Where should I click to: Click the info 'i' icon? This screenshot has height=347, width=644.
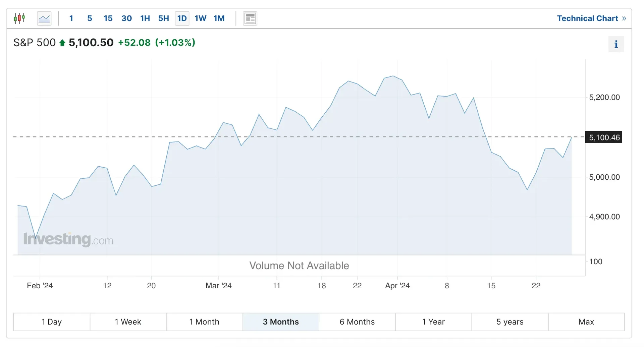[616, 44]
